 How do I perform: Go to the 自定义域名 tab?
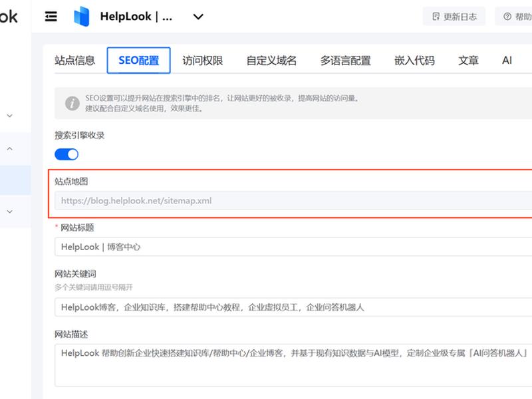coord(271,61)
